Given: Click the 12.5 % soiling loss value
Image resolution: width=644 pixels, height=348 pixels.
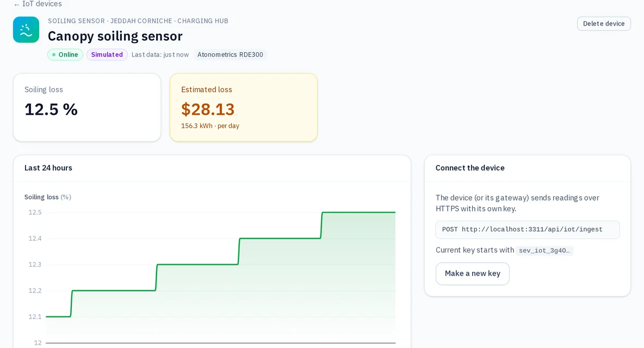Looking at the screenshot, I should tap(51, 110).
